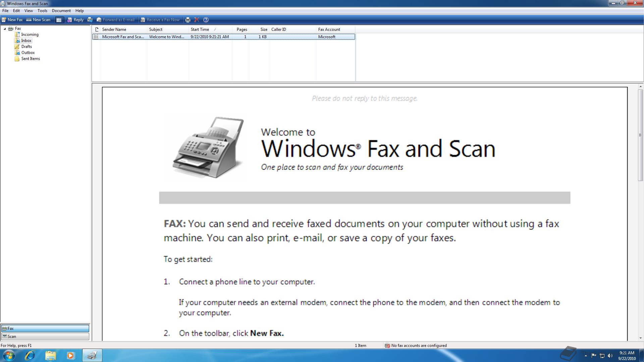The width and height of the screenshot is (644, 362).
Task: Open the Drafts folder
Action: click(26, 47)
